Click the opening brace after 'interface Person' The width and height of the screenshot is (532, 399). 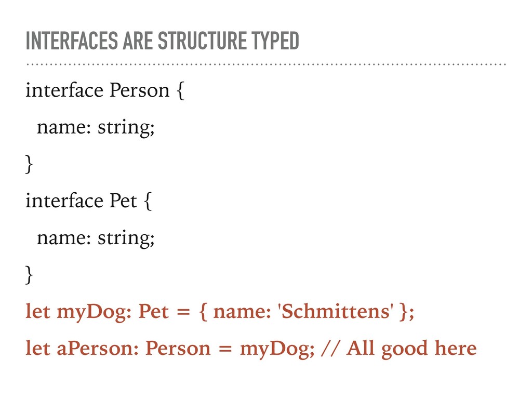click(181, 90)
